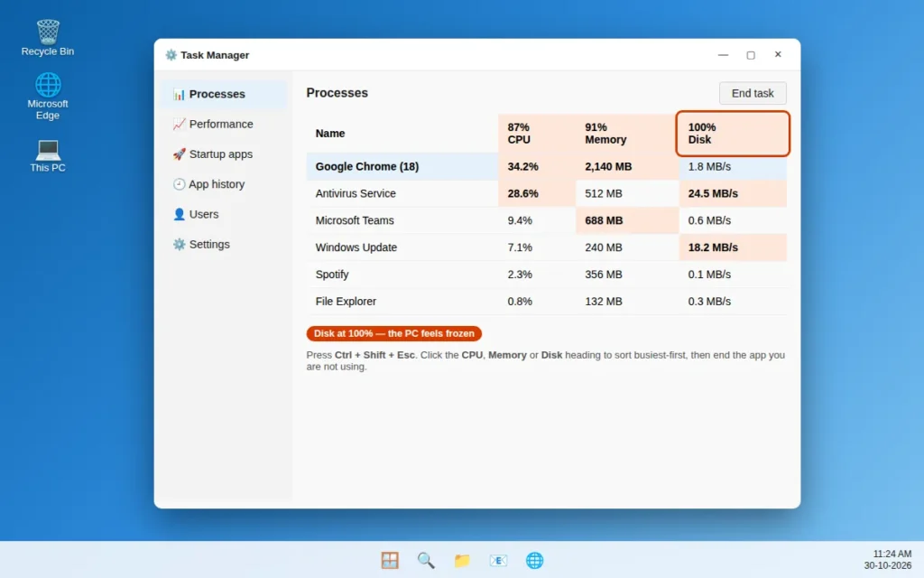Open the Startup apps tab

click(224, 154)
